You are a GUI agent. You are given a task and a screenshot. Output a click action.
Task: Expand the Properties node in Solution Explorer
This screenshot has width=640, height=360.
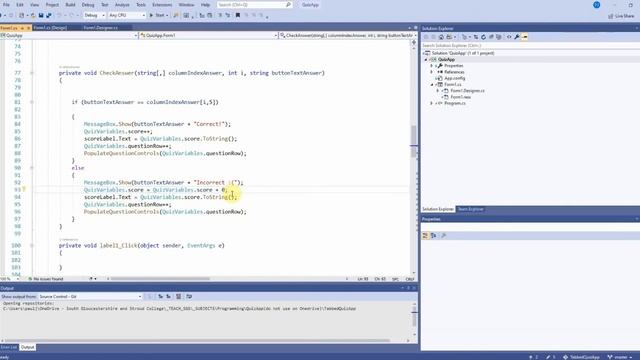coord(432,66)
